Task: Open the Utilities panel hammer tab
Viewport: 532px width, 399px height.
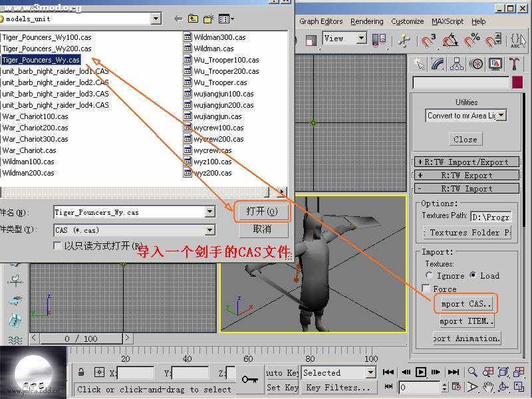Action: (x=514, y=65)
